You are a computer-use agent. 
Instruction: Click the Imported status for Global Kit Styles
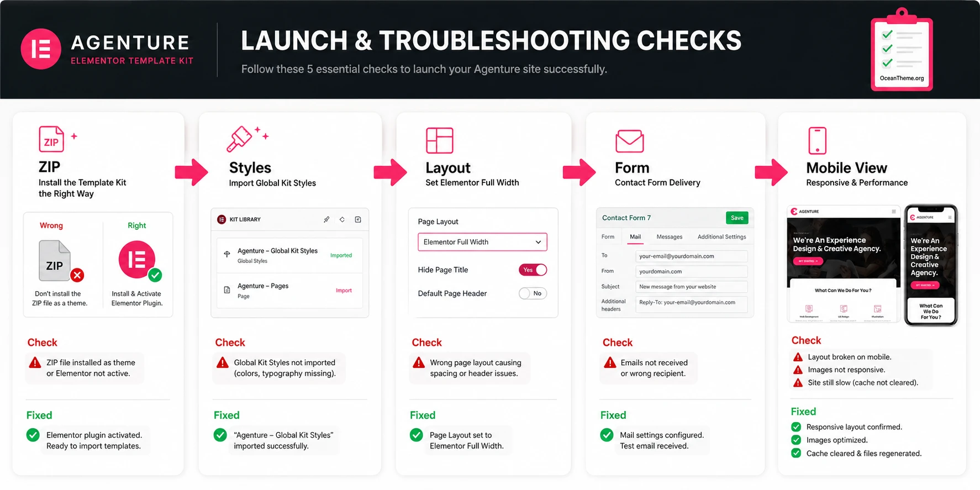[x=341, y=255]
